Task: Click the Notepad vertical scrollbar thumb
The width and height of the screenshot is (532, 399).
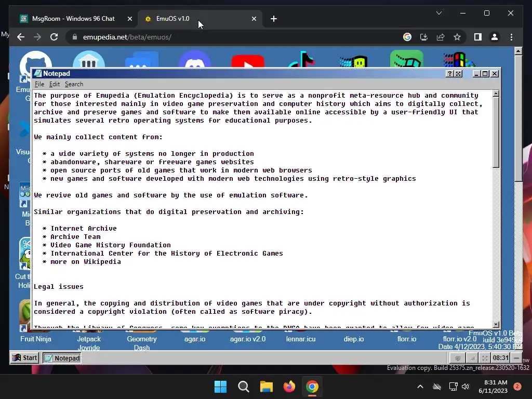Action: (496, 132)
